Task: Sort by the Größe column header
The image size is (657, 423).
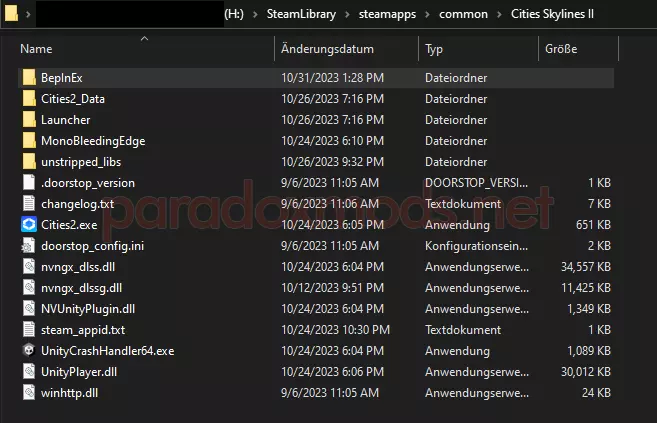Action: 561,49
